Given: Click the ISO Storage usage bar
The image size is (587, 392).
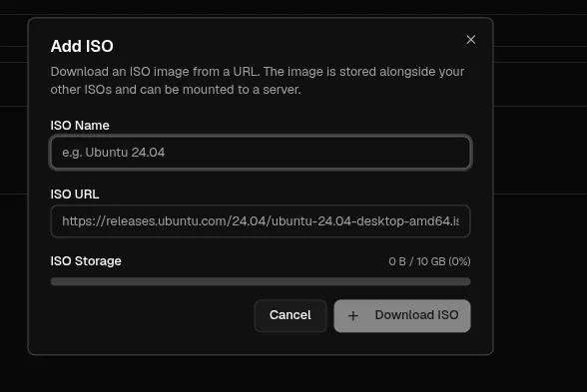Looking at the screenshot, I should (261, 281).
